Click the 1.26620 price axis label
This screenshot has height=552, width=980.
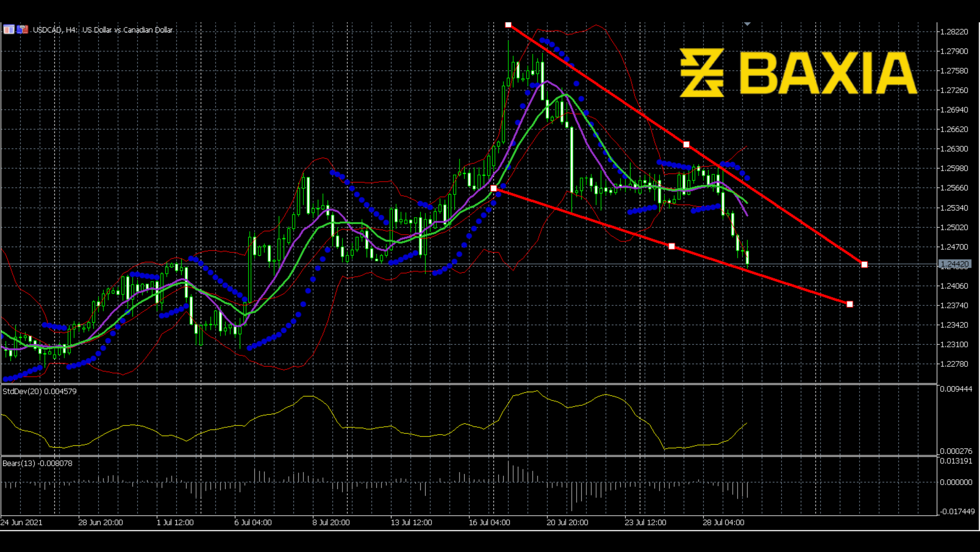pos(954,129)
